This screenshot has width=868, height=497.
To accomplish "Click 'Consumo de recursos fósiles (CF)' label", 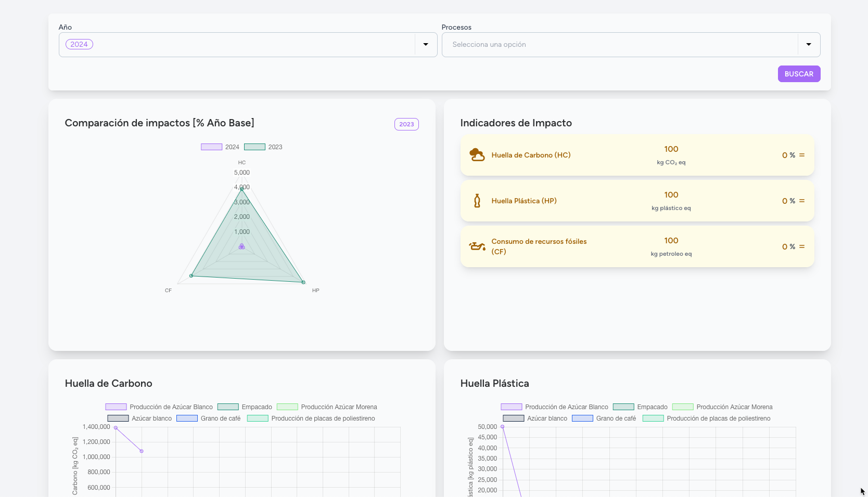I will click(539, 246).
